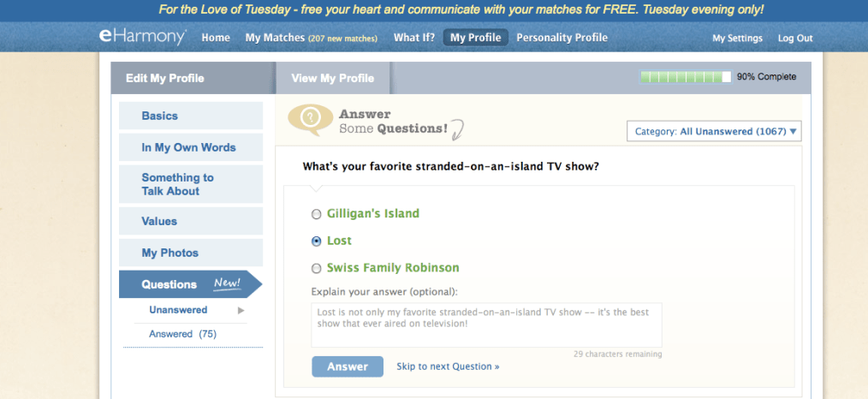868x399 pixels.
Task: Switch to the View My Profile tab
Action: pos(332,78)
